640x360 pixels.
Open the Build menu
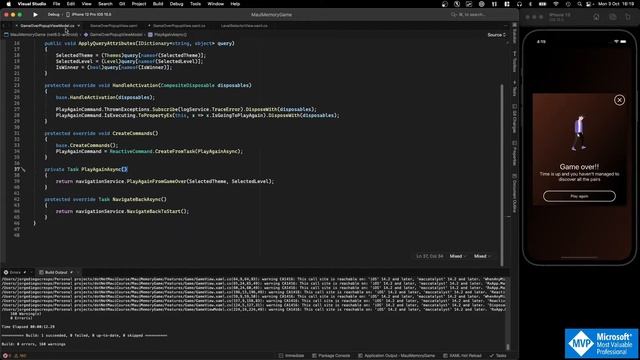tap(158, 4)
